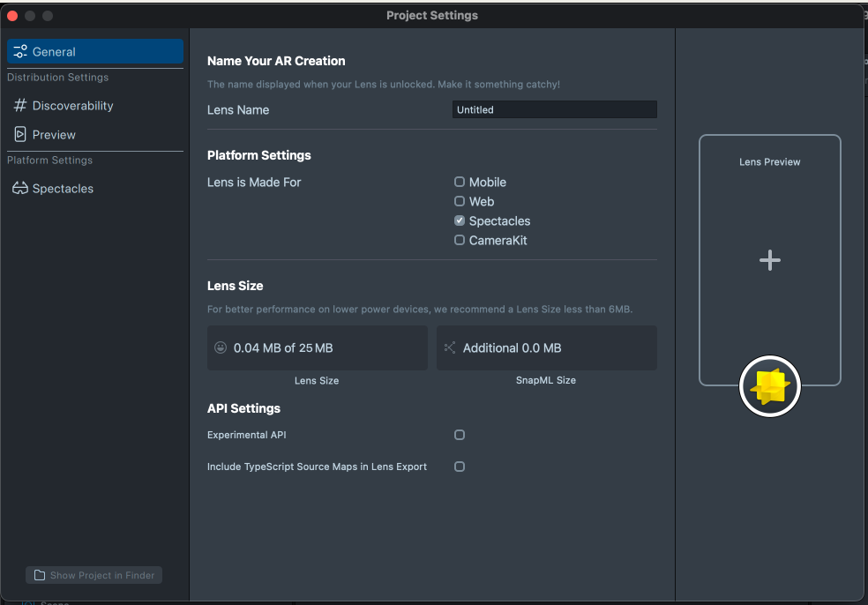Click the Spectacles glasses icon
This screenshot has width=868, height=605.
click(x=20, y=189)
